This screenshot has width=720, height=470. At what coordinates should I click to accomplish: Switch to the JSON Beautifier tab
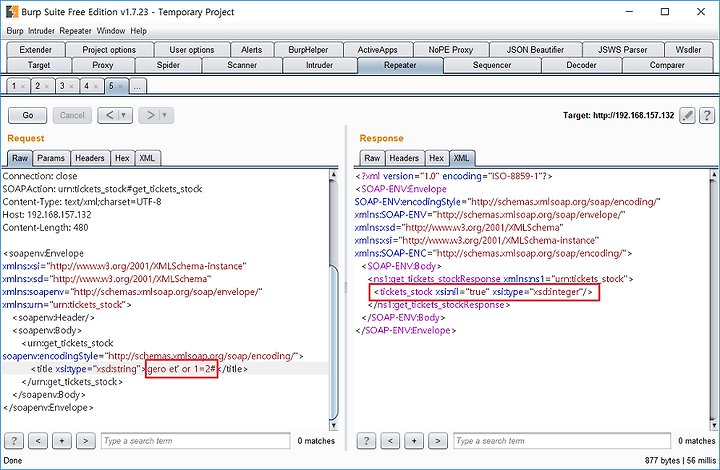[x=535, y=50]
